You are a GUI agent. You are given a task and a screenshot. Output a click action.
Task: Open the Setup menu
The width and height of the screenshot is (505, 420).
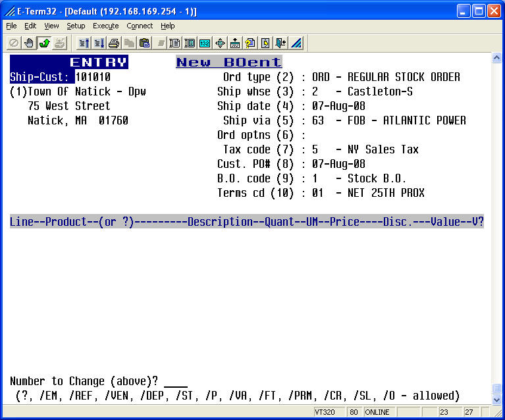point(76,26)
